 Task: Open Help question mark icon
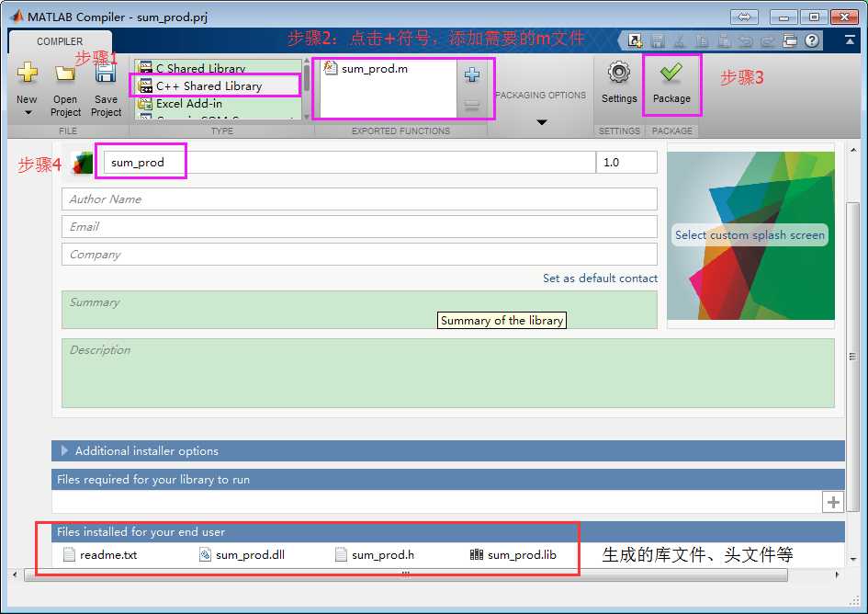tap(812, 40)
